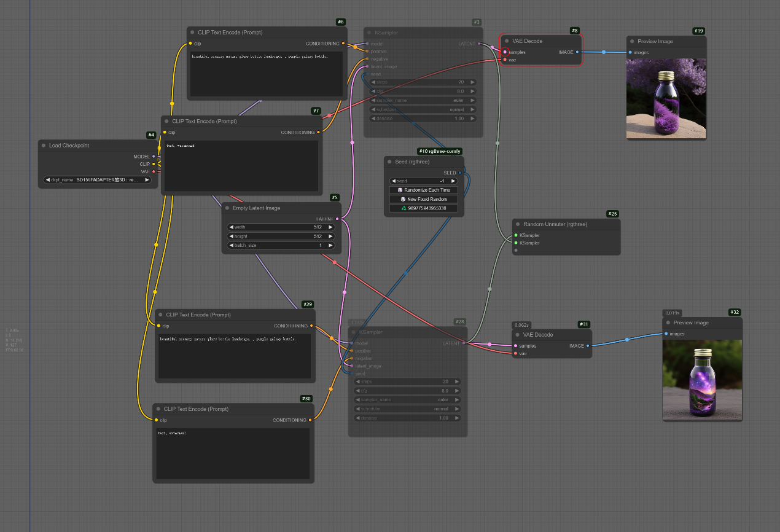Collapse the Random Unmuter node via title dot

click(518, 224)
